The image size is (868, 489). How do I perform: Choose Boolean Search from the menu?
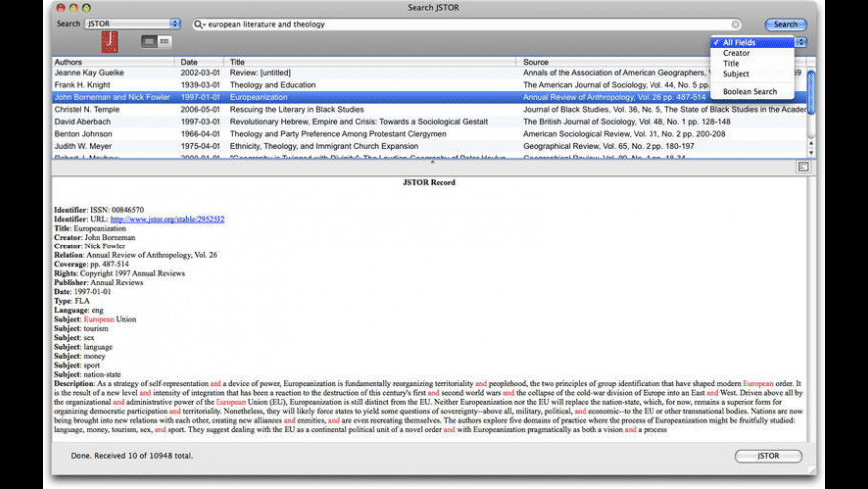(x=753, y=92)
